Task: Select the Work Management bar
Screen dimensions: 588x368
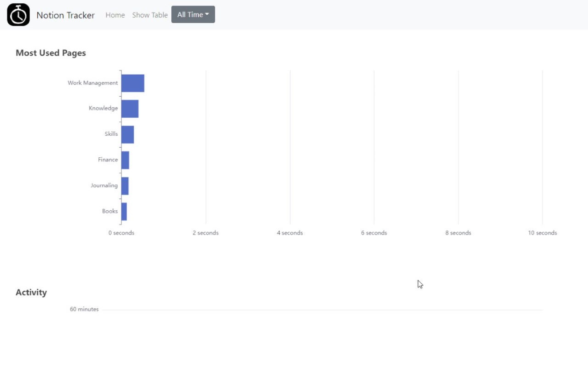Action: point(132,83)
